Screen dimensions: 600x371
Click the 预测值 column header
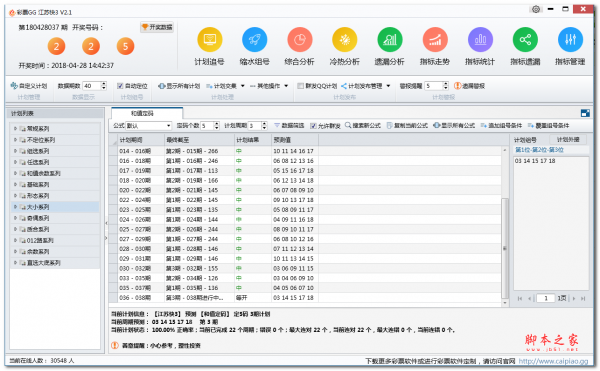pyautogui.click(x=295, y=140)
